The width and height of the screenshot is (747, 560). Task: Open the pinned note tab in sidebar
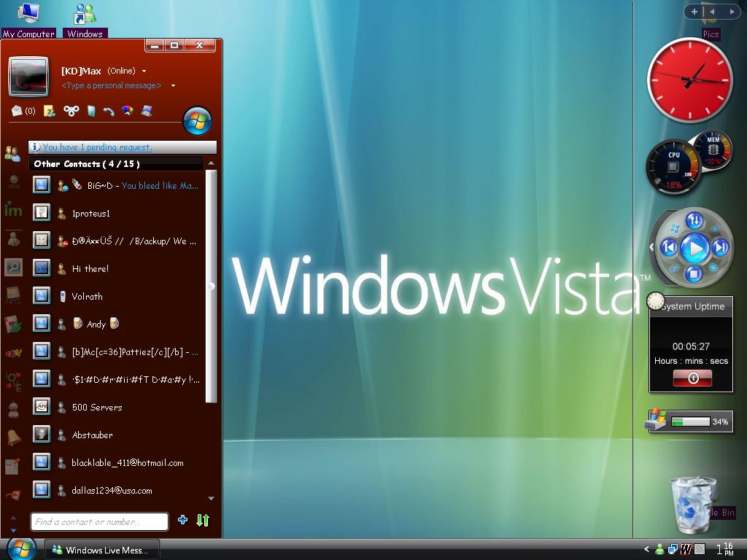pos(12,466)
